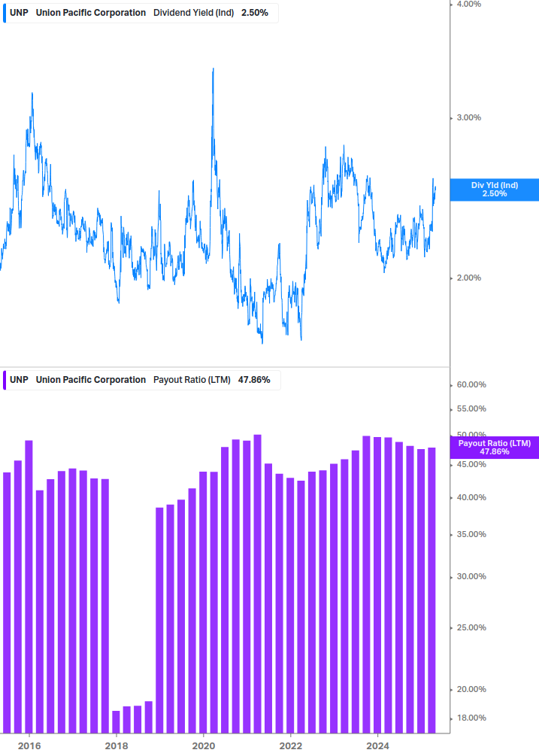539x756 pixels.
Task: Click the 60.00% payout ratio axis label
Action: click(471, 384)
